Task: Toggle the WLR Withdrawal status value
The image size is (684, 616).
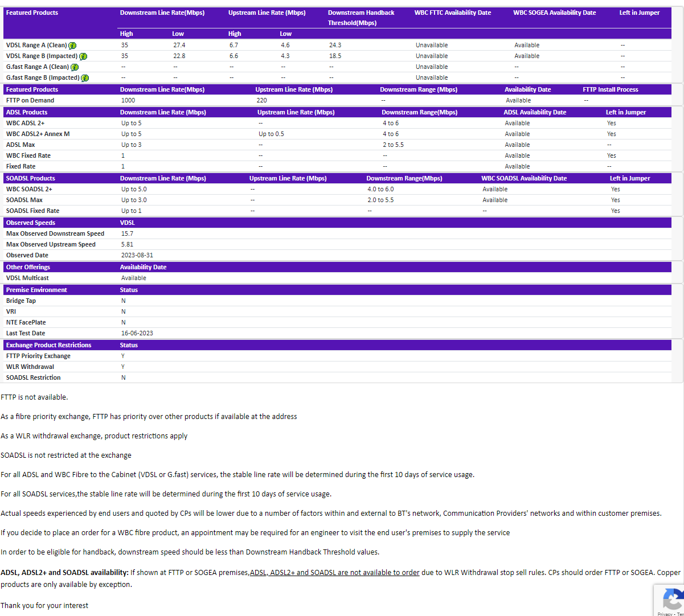Action: coord(122,367)
